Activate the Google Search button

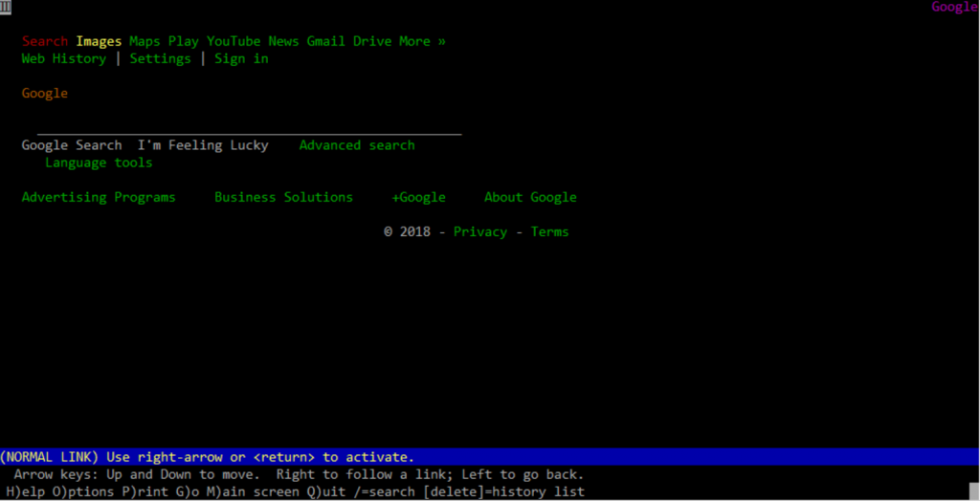click(72, 145)
